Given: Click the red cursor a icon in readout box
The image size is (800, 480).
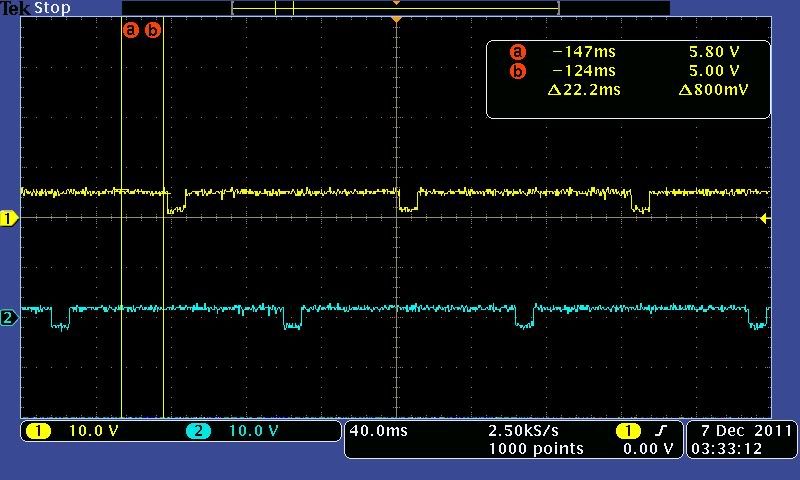Looking at the screenshot, I should point(517,52).
